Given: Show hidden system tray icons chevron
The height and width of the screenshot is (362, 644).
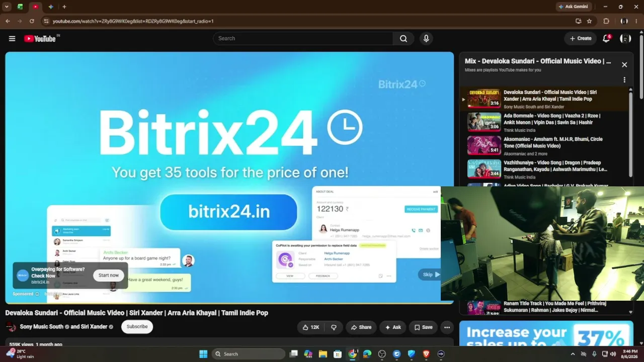Looking at the screenshot, I should pyautogui.click(x=573, y=354).
